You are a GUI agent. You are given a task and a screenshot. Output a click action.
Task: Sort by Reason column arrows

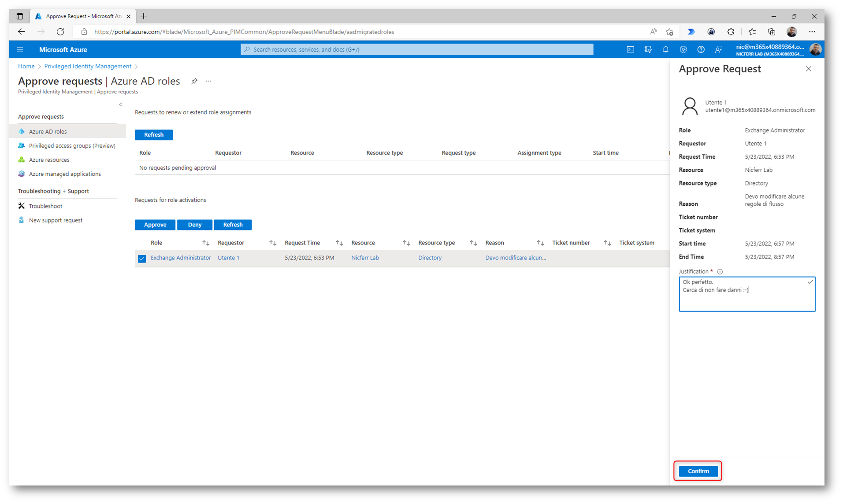(x=540, y=243)
